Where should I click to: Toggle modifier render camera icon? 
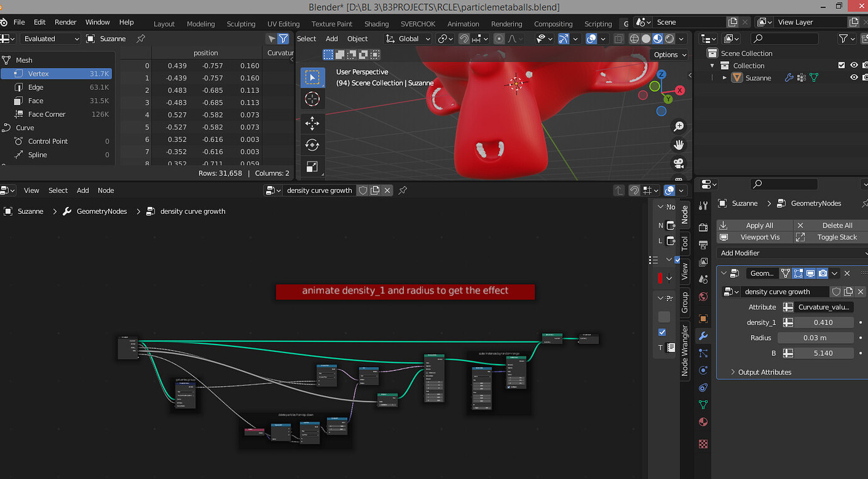[x=823, y=273]
